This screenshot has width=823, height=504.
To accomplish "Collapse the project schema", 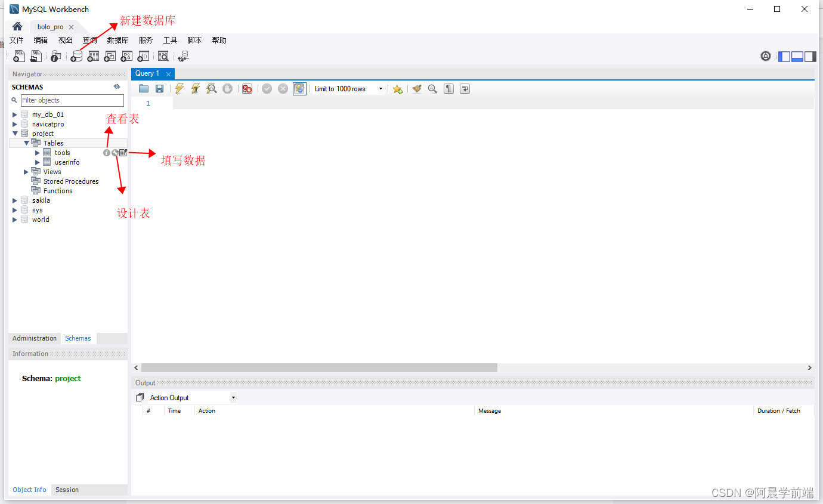I will 15,134.
